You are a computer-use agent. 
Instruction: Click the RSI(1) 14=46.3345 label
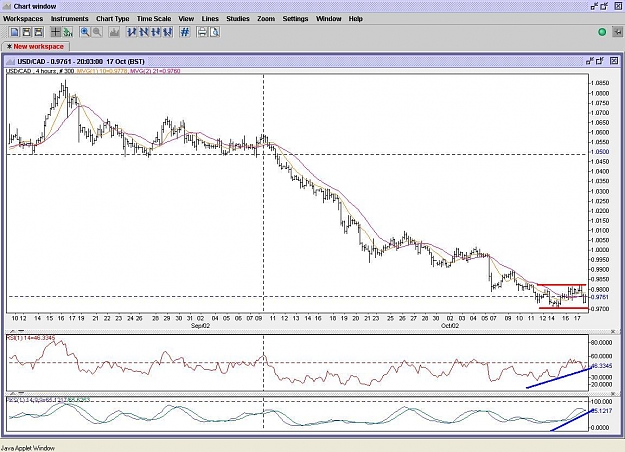coord(31,338)
